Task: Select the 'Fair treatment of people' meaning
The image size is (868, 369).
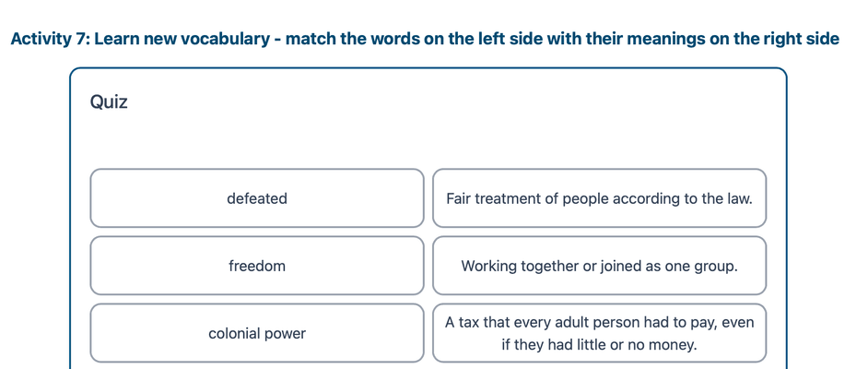Action: [599, 198]
